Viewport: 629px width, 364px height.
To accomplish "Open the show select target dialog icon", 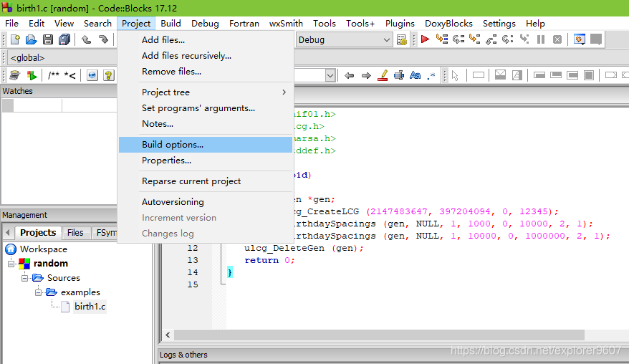I will point(402,39).
